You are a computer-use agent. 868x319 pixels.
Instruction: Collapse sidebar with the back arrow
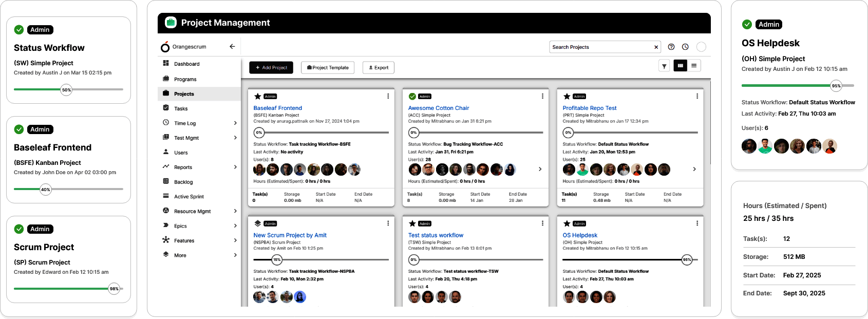tap(232, 46)
